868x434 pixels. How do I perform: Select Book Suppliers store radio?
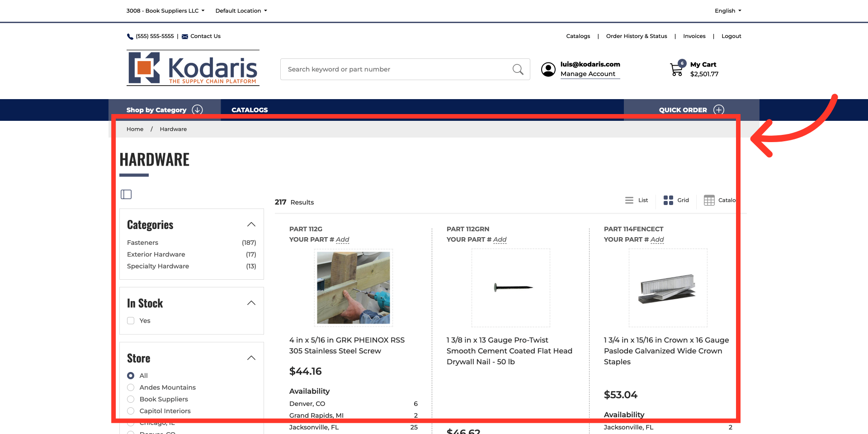[131, 399]
